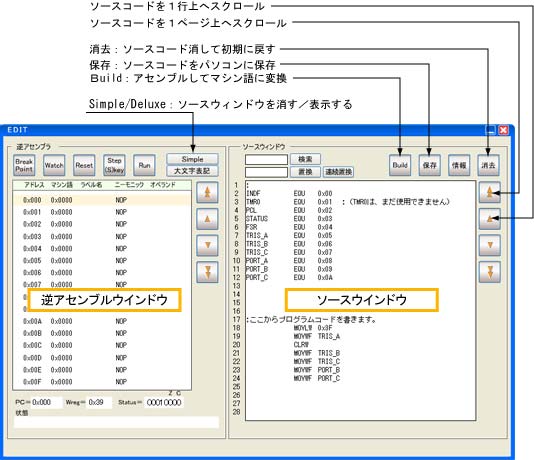This screenshot has height=460, width=534.
Task: Click the Wreg value field 0x39
Action: [x=99, y=402]
